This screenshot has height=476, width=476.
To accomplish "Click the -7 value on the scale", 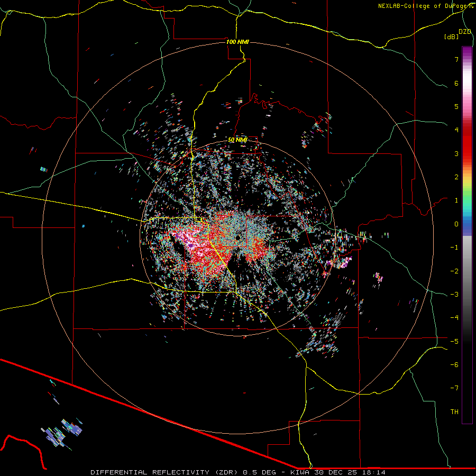I will pos(454,388).
